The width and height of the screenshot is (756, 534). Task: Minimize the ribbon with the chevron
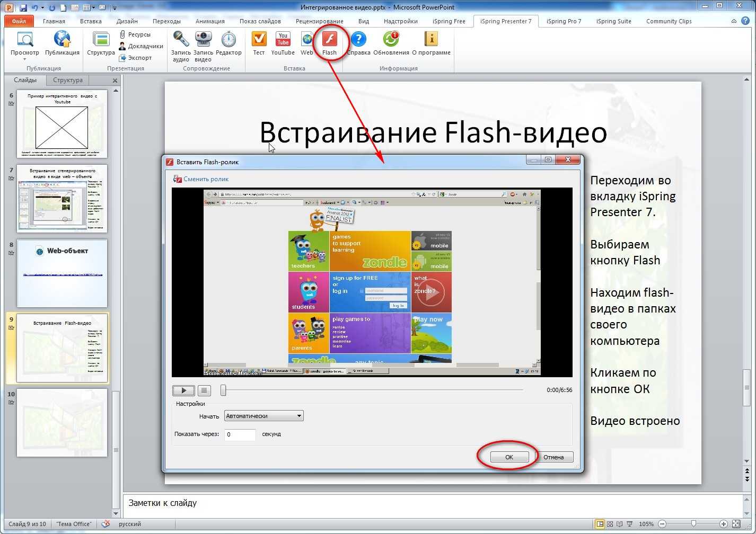734,21
